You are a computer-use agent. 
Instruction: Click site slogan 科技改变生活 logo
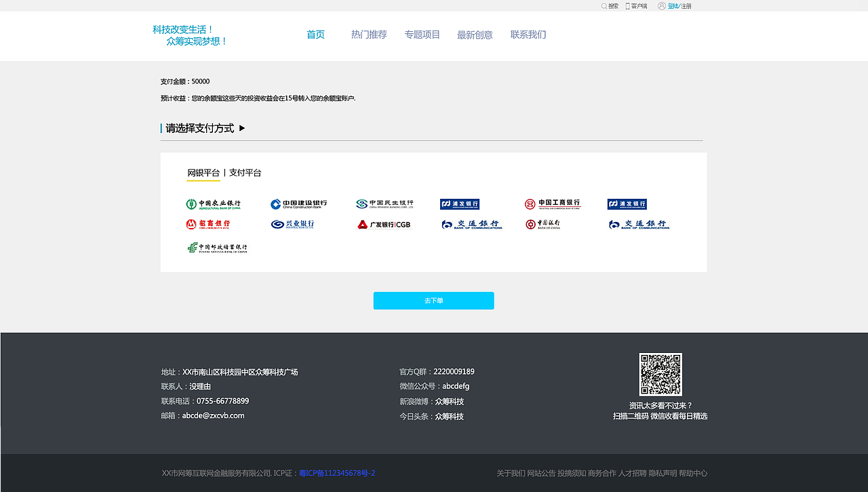coord(189,35)
